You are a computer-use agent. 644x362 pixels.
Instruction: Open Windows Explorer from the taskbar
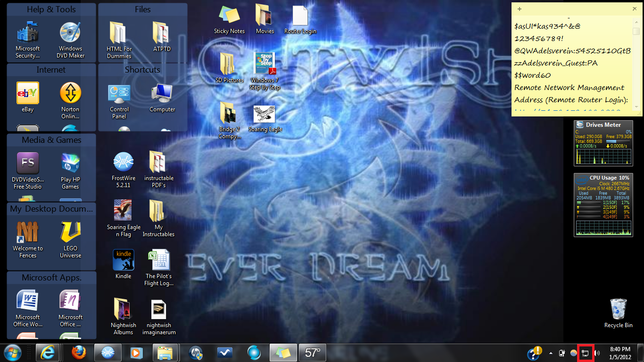(x=165, y=353)
